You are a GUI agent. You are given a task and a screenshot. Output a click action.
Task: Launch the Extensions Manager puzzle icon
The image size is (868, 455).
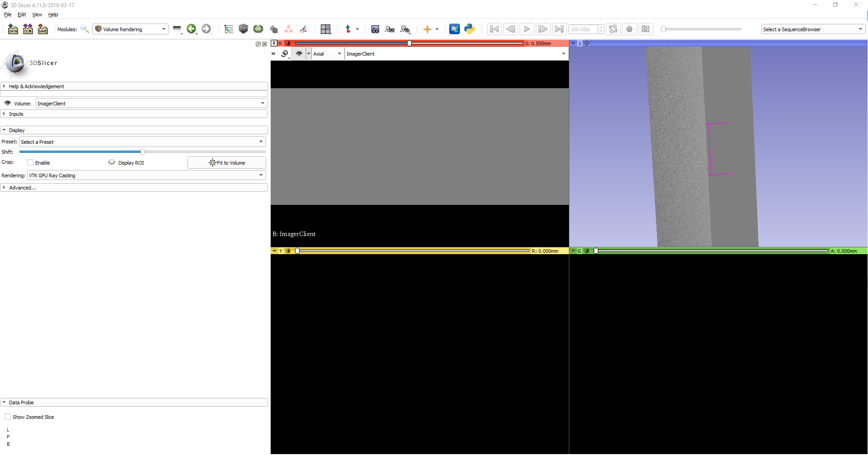click(455, 28)
